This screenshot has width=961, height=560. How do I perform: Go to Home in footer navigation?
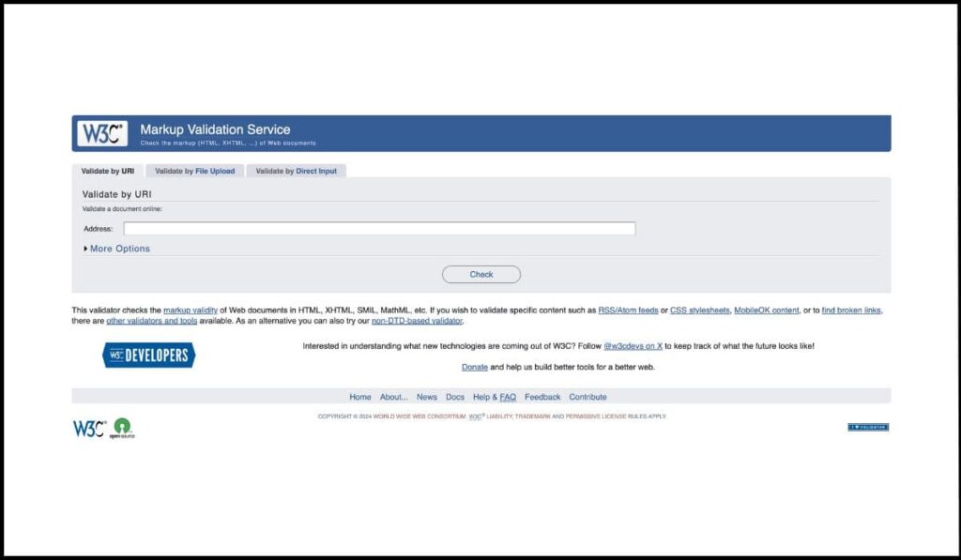[360, 397]
